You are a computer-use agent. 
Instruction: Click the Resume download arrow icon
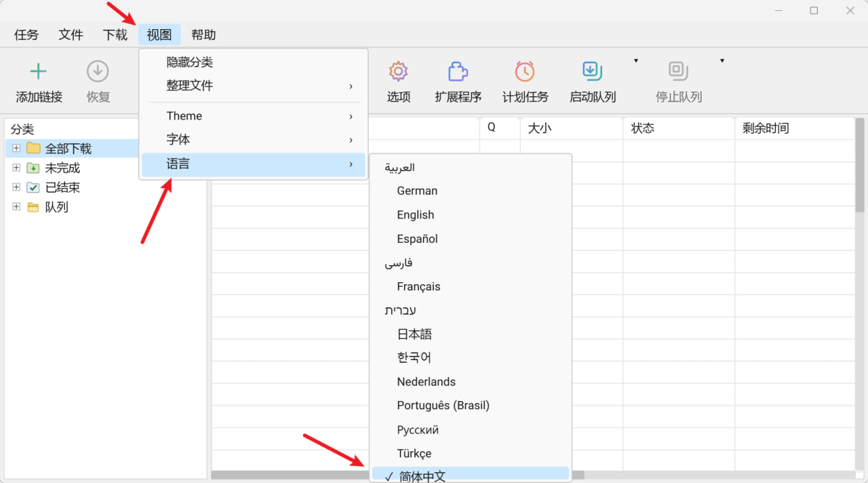tap(98, 71)
